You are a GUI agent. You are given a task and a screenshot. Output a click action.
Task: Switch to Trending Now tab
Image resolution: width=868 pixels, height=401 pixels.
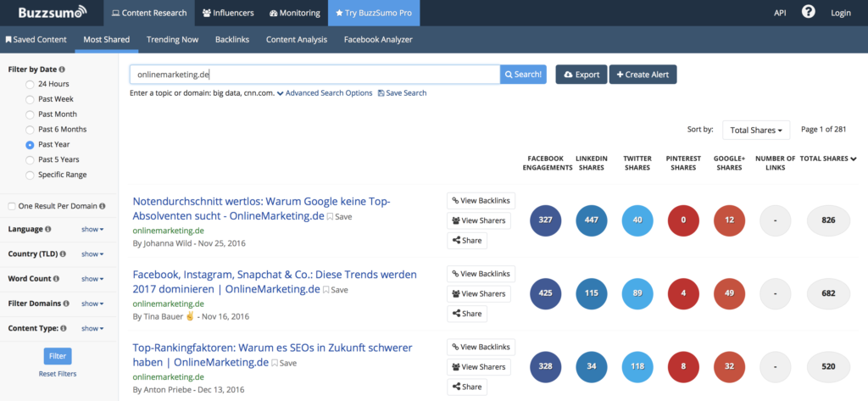click(x=172, y=40)
